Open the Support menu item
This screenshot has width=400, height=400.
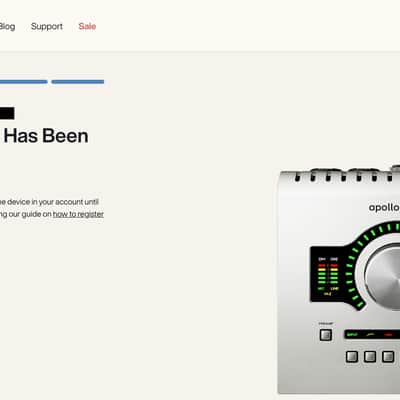point(47,27)
